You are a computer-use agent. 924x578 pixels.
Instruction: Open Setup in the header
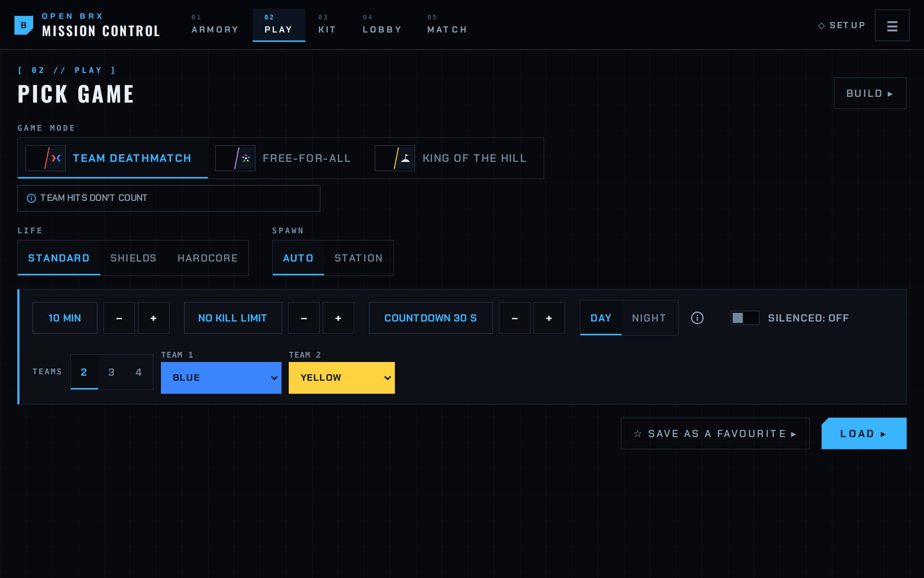pyautogui.click(x=842, y=26)
